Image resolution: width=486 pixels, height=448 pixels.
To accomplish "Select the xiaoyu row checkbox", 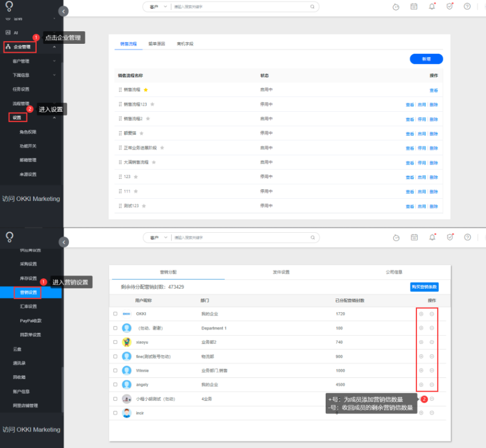I will pos(115,342).
